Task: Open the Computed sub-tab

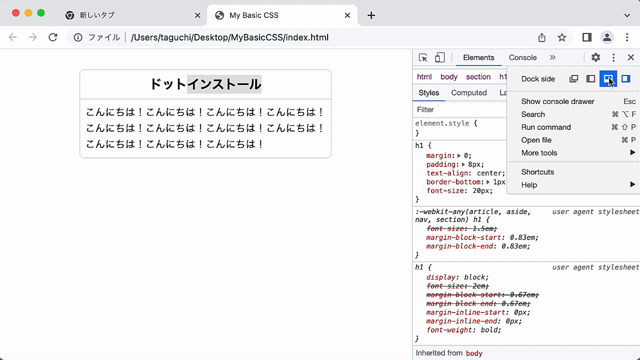Action: point(469,93)
